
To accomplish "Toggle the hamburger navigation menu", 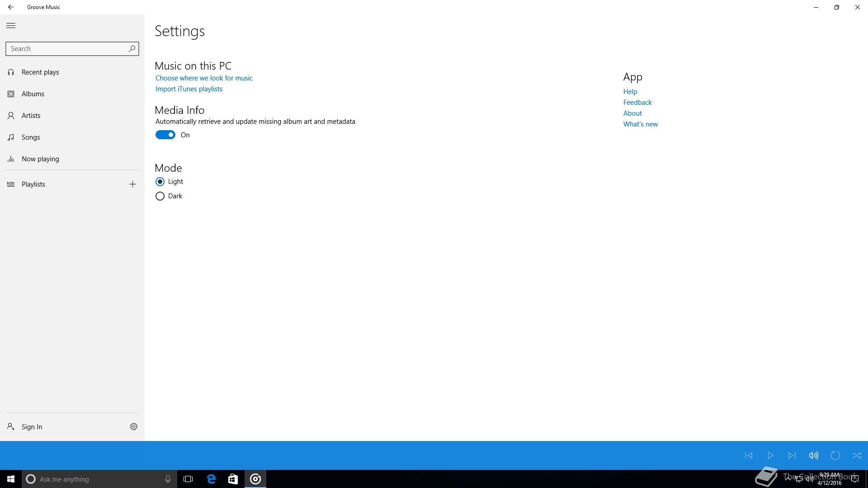I will point(11,26).
